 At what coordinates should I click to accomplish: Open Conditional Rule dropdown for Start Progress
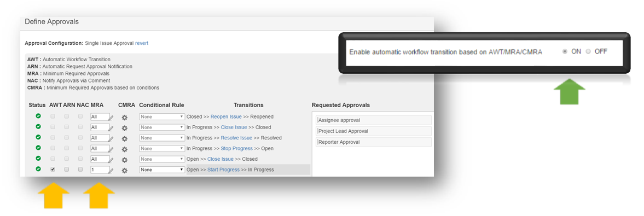click(162, 170)
